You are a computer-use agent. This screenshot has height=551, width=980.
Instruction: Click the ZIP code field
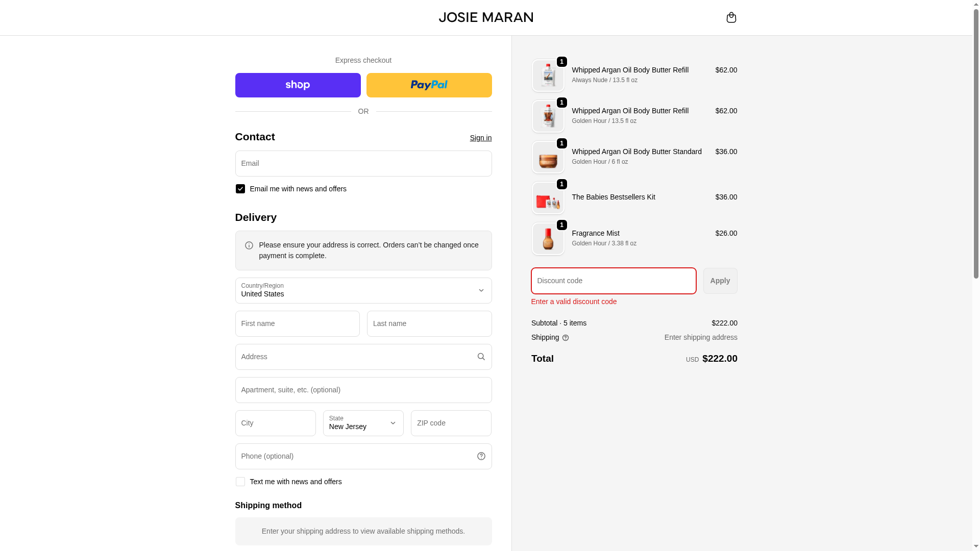[x=451, y=423]
